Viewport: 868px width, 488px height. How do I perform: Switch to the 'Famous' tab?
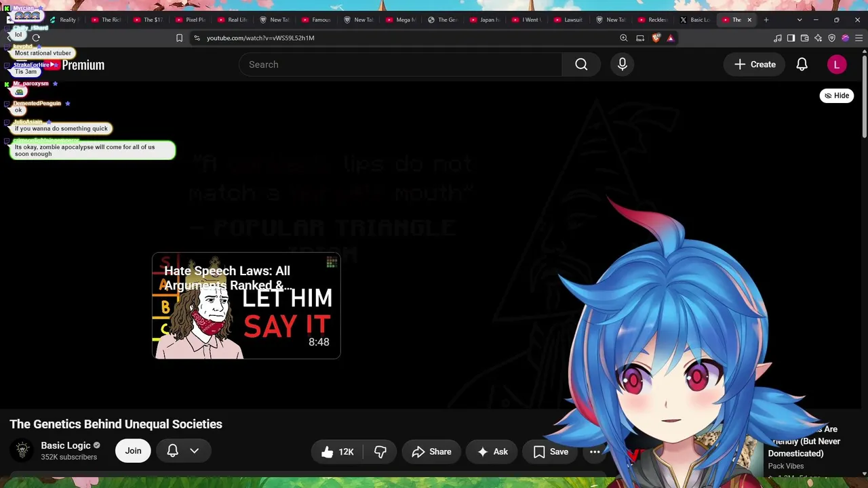coord(316,20)
